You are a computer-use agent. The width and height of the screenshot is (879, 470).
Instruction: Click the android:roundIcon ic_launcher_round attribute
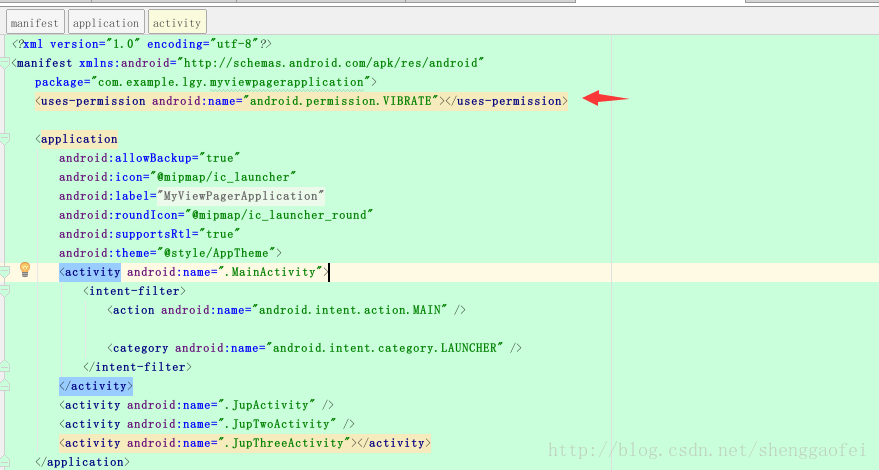click(216, 215)
